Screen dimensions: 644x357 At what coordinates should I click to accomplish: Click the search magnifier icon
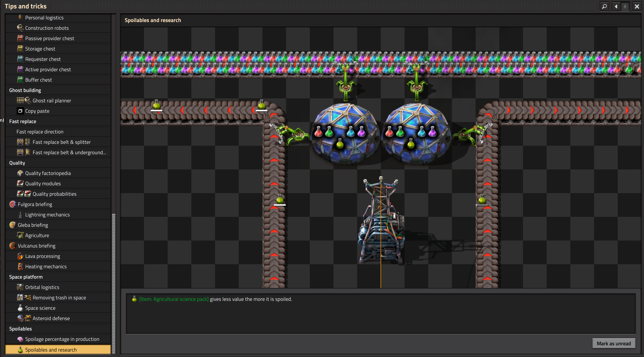pyautogui.click(x=604, y=6)
